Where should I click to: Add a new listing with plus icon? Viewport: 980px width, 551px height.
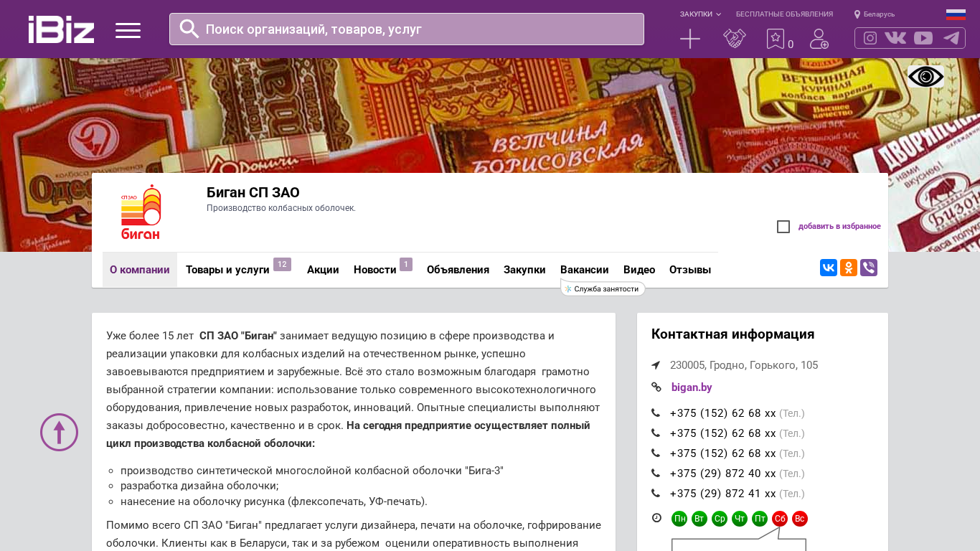pos(690,39)
